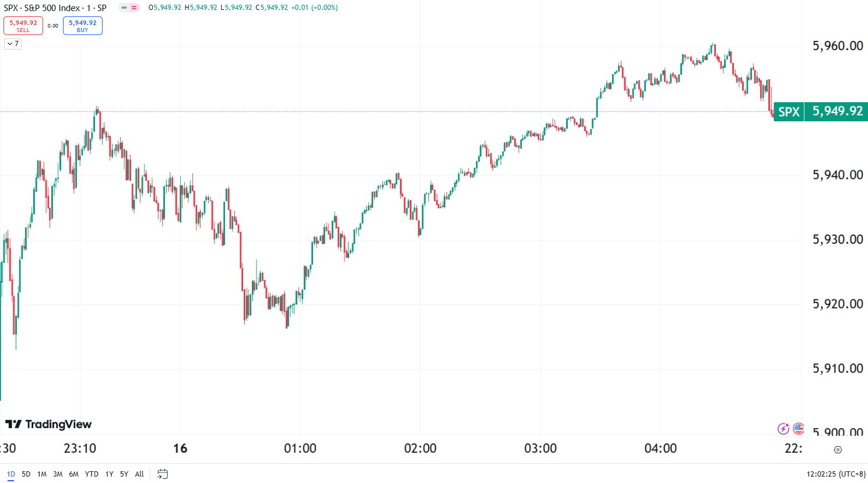This screenshot has height=483, width=868.
Task: Select the 5Y range button
Action: [124, 474]
